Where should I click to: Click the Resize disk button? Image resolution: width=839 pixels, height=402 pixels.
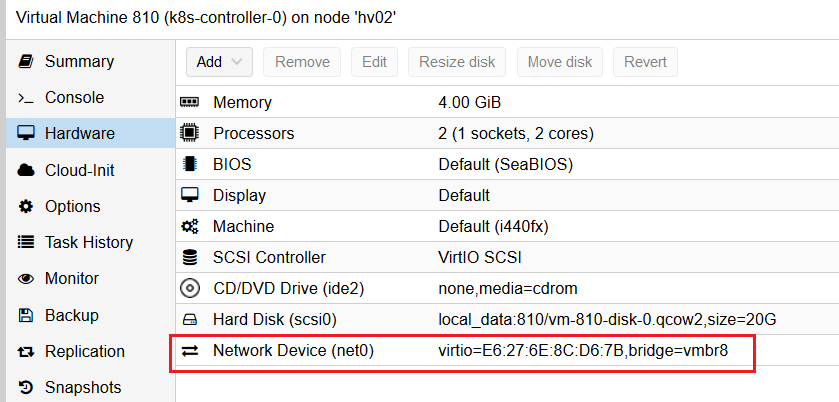coord(457,62)
